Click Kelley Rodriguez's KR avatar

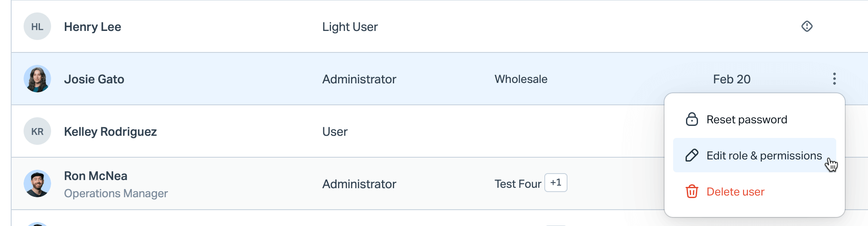(x=37, y=131)
